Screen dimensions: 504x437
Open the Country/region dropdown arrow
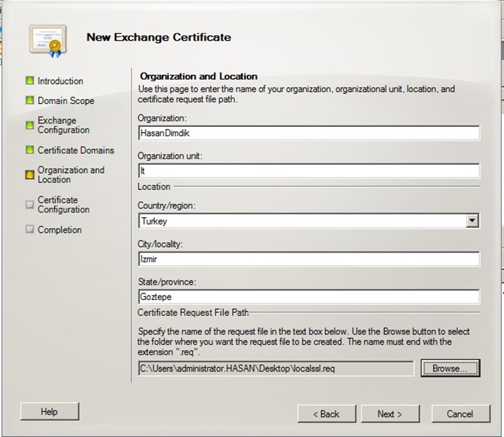click(472, 221)
